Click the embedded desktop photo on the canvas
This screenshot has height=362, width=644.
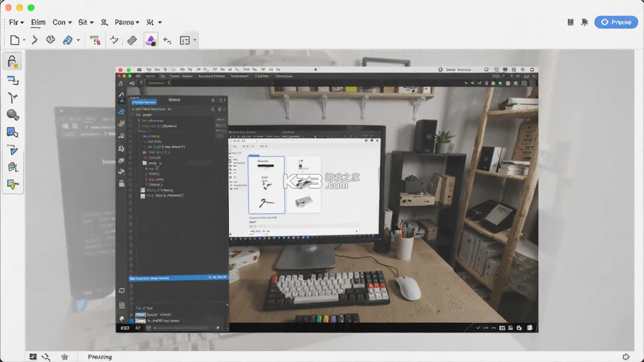[327, 199]
